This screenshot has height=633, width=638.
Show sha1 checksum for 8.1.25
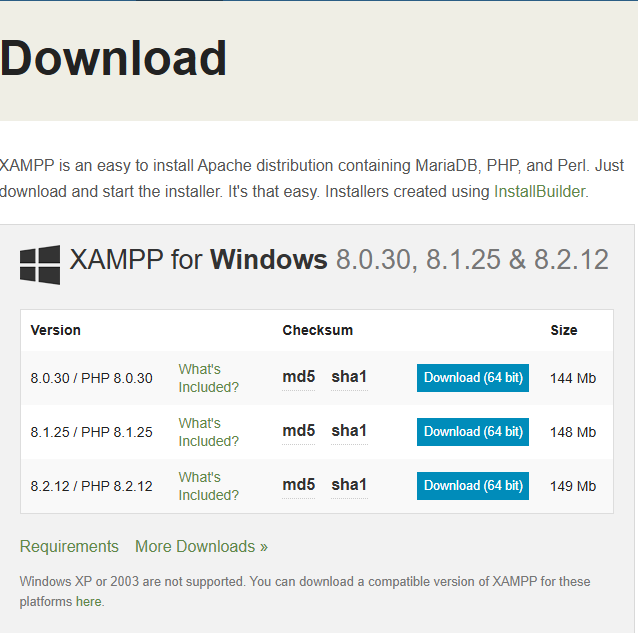point(349,431)
